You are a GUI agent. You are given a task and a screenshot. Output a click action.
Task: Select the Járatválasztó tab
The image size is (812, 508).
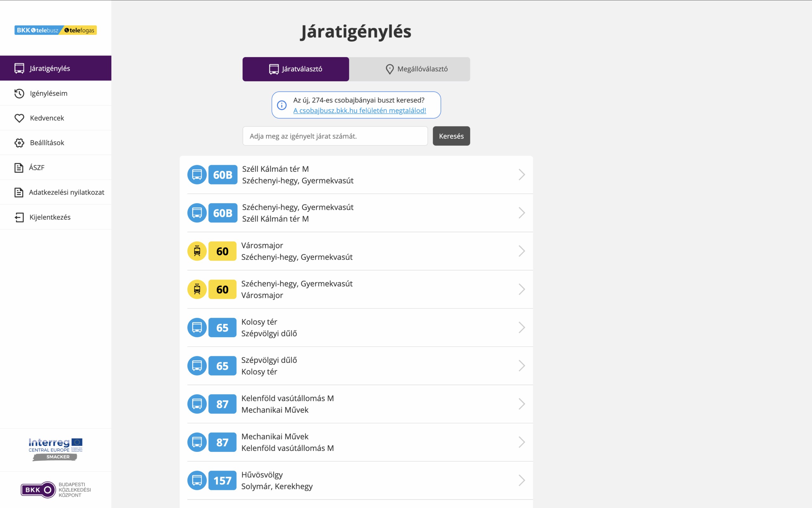point(296,69)
